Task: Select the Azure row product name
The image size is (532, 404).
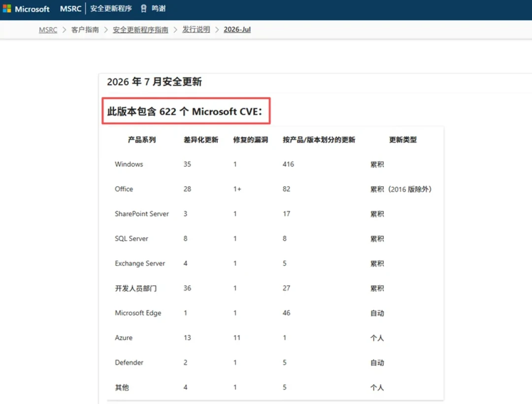Action: [x=124, y=337]
